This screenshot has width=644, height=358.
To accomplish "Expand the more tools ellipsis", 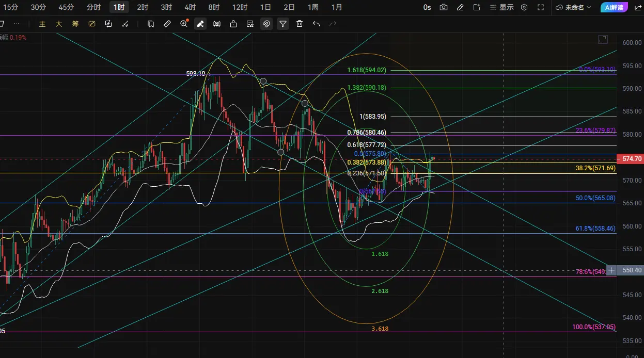I will point(17,24).
